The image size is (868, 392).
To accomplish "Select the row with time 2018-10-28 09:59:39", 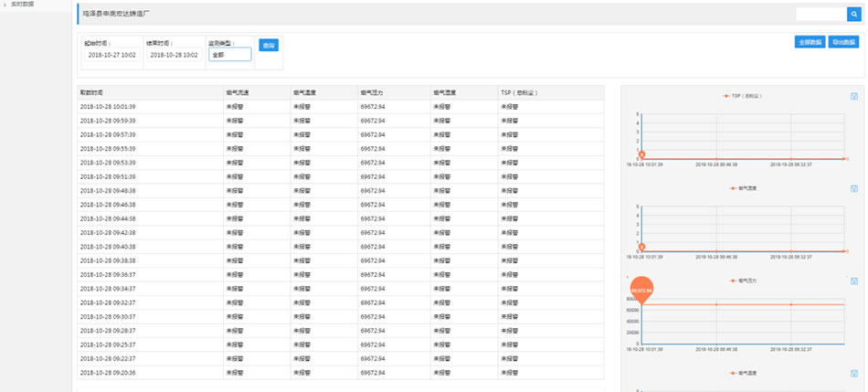I will click(108, 121).
